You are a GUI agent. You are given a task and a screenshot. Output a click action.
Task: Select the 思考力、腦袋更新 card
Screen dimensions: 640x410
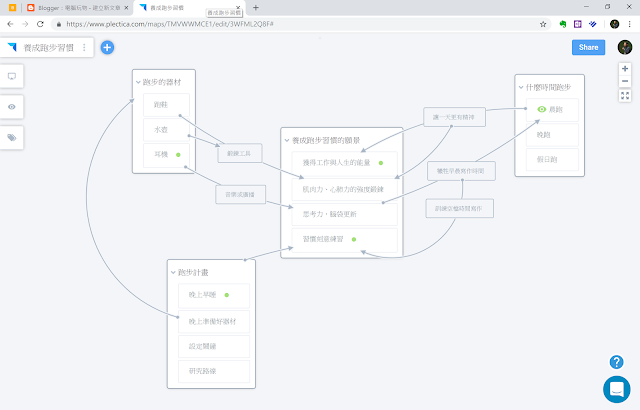click(x=344, y=214)
